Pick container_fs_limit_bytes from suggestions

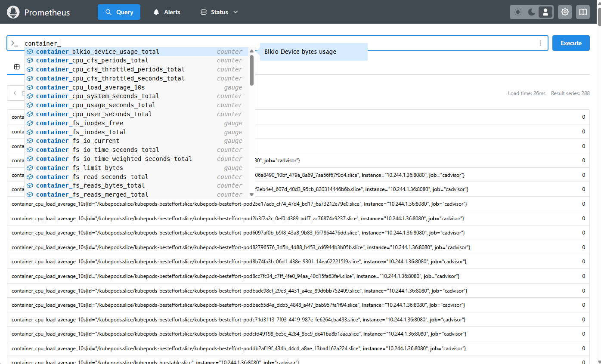pyautogui.click(x=80, y=168)
